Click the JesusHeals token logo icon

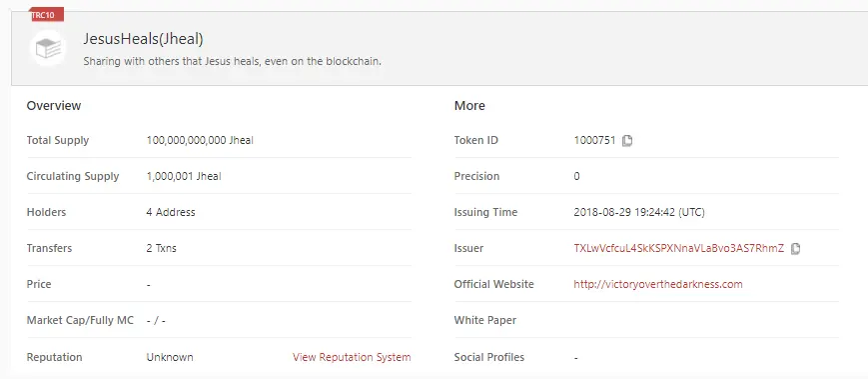pos(48,49)
